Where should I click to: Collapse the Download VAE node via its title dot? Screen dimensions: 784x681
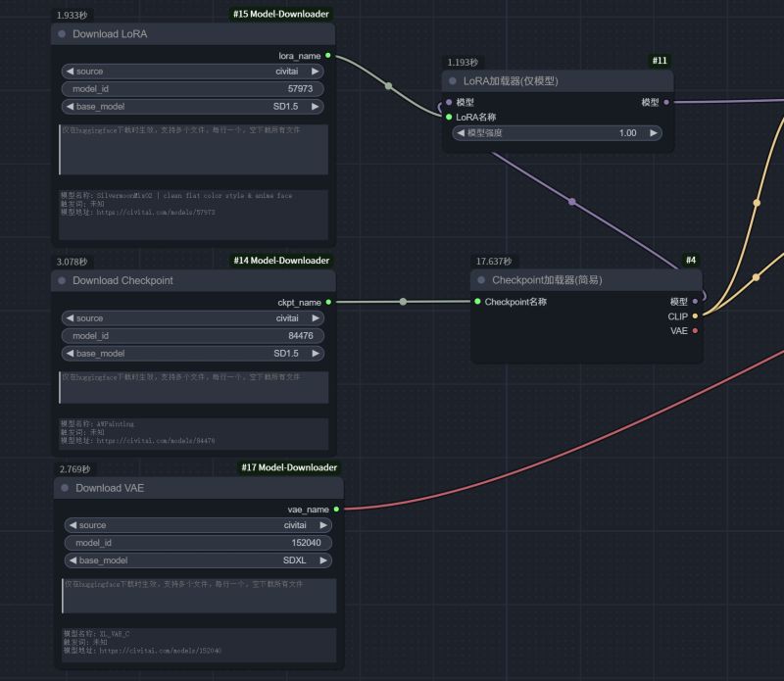coord(65,488)
